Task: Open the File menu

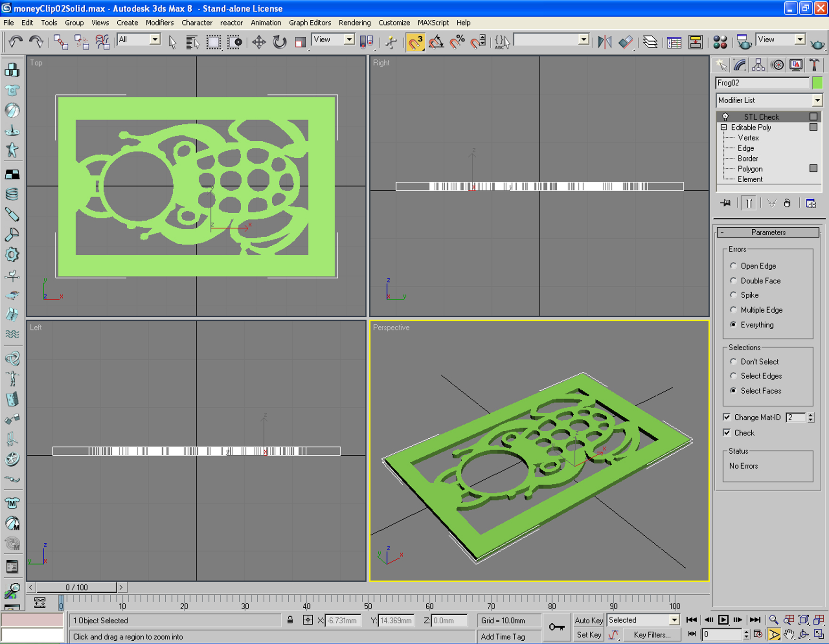Action: click(x=8, y=23)
